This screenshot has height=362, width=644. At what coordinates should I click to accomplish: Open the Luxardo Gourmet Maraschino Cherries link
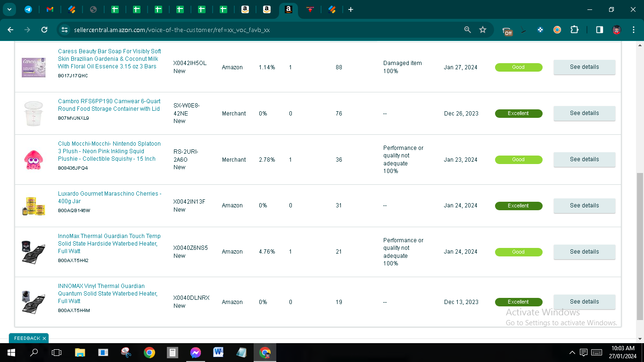109,197
